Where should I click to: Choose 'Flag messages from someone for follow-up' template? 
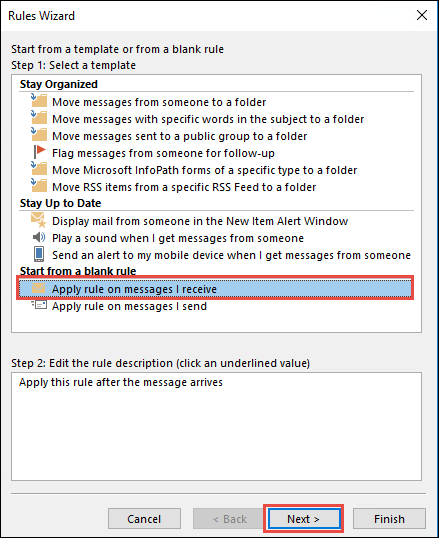[x=163, y=153]
